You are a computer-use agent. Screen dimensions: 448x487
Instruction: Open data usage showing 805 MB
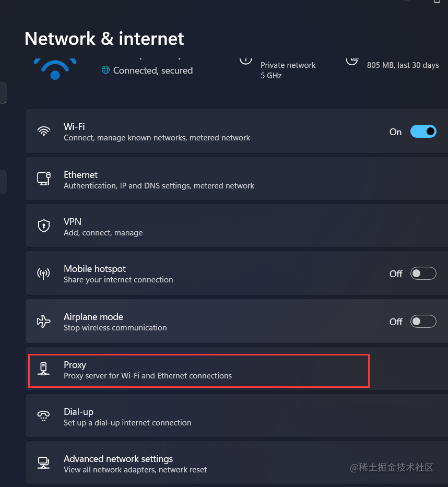pos(403,65)
